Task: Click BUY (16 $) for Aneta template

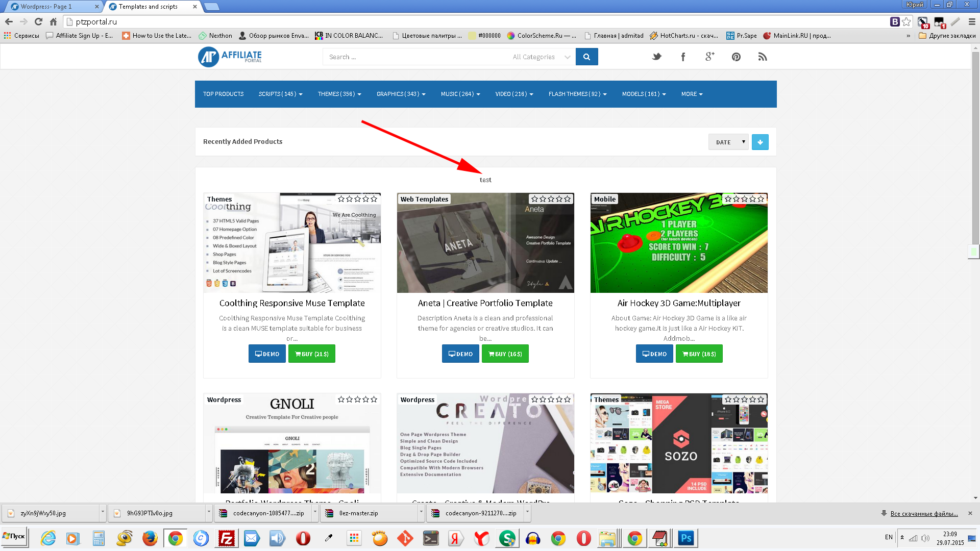Action: [x=505, y=354]
